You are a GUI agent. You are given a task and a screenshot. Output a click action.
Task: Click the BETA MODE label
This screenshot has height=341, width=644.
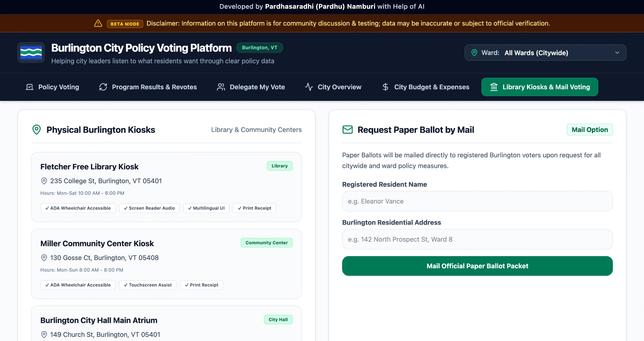pos(125,24)
